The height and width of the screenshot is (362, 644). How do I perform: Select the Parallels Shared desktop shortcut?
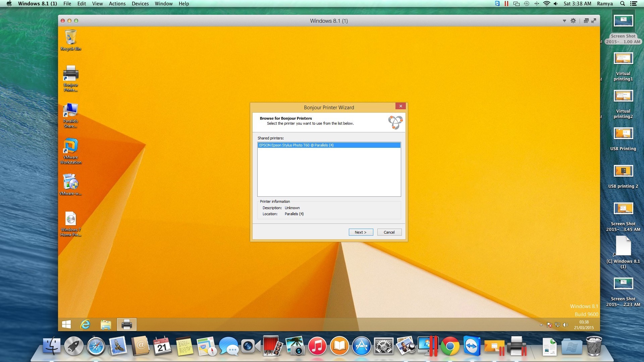70,115
